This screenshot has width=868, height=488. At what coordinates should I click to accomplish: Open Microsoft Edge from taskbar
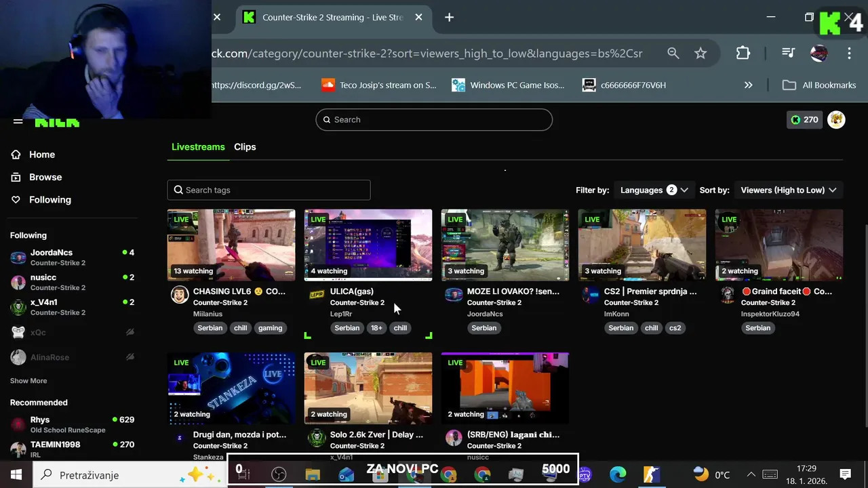tap(618, 474)
